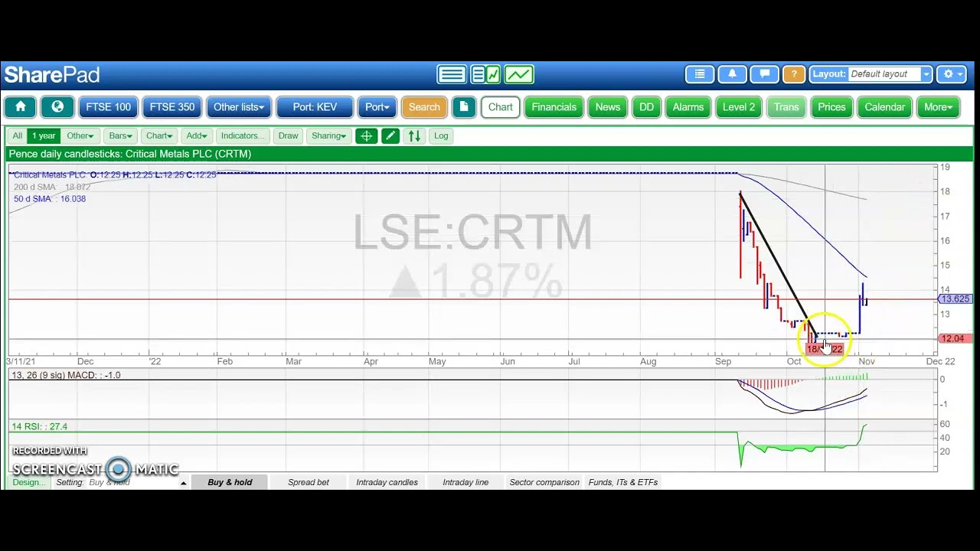Image resolution: width=980 pixels, height=551 pixels.
Task: Switch to the Calendar tab
Action: [885, 107]
